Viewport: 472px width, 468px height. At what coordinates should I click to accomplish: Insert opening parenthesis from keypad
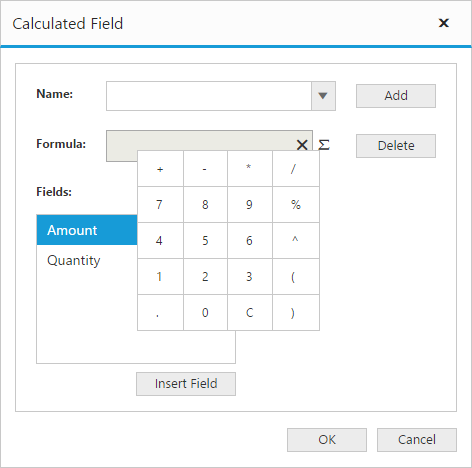(296, 277)
